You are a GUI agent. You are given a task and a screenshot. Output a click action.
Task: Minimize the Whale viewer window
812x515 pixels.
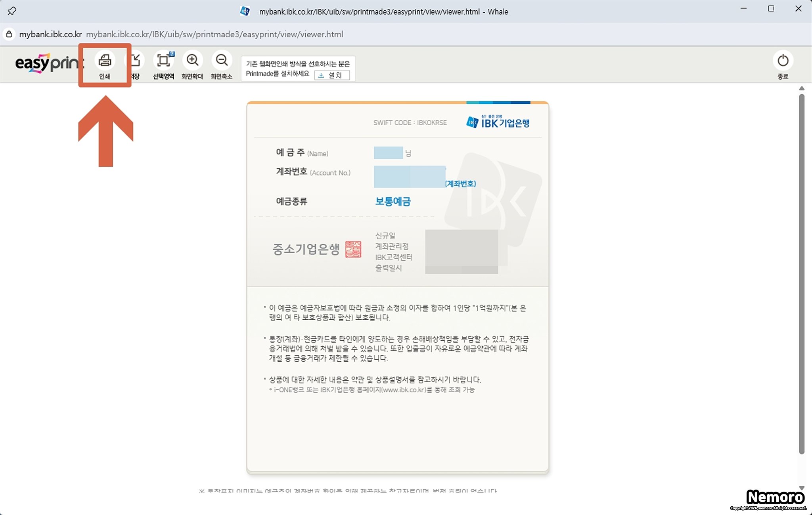743,9
